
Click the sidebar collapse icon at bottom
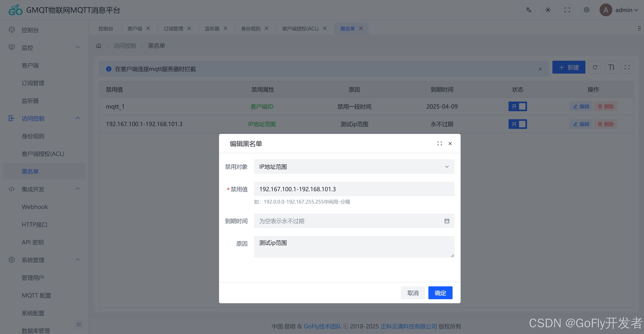click(79, 325)
